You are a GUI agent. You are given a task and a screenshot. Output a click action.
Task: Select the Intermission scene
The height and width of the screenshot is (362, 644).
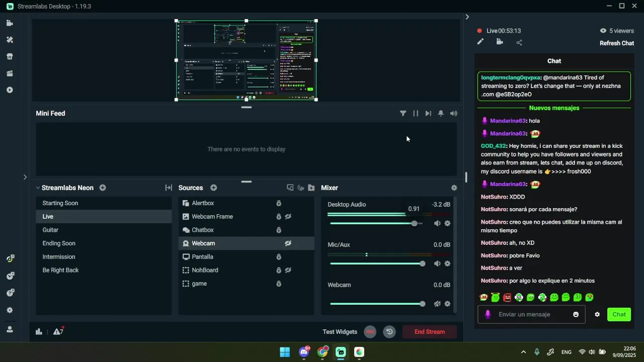(104, 257)
